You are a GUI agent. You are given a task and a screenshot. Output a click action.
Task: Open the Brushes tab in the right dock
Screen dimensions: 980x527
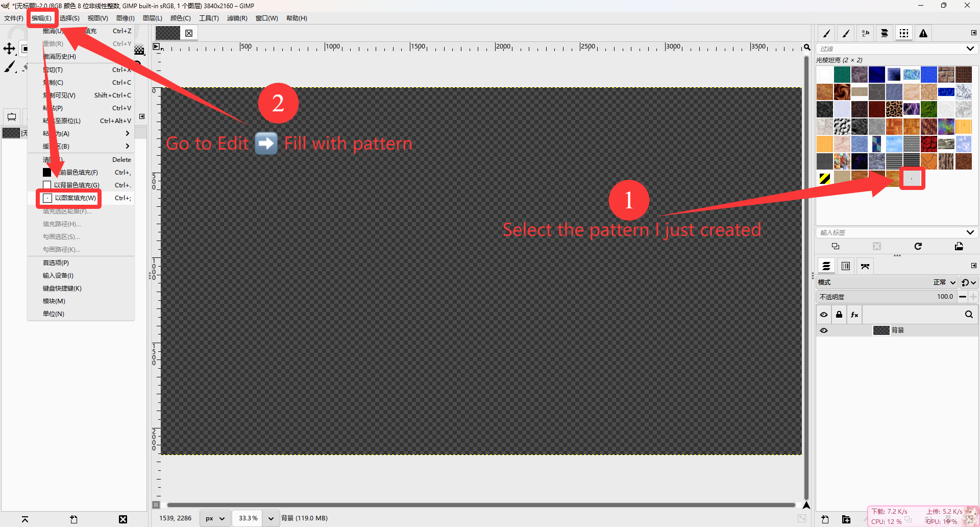(826, 33)
